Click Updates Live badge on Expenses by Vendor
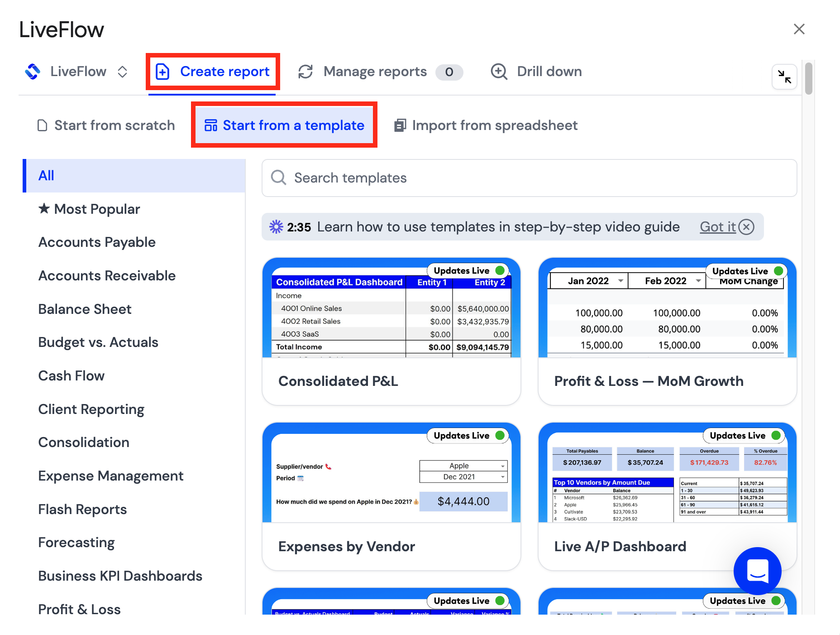840x635 pixels. [x=468, y=435]
